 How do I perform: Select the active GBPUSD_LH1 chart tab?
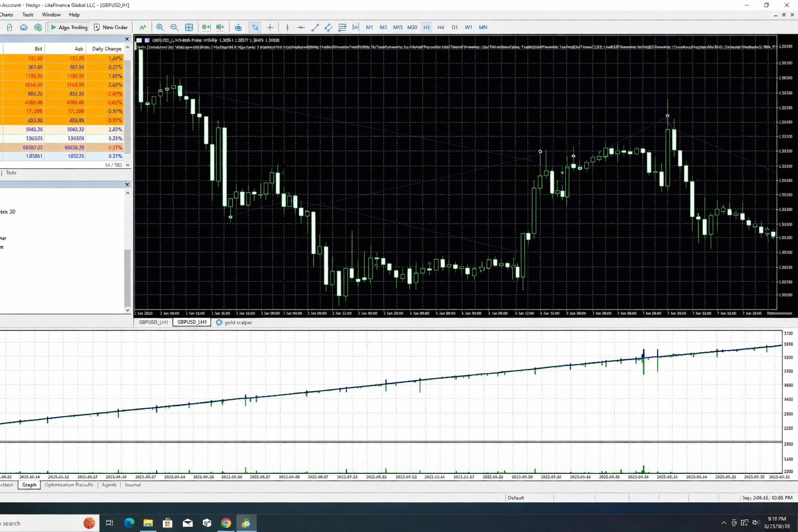[192, 322]
